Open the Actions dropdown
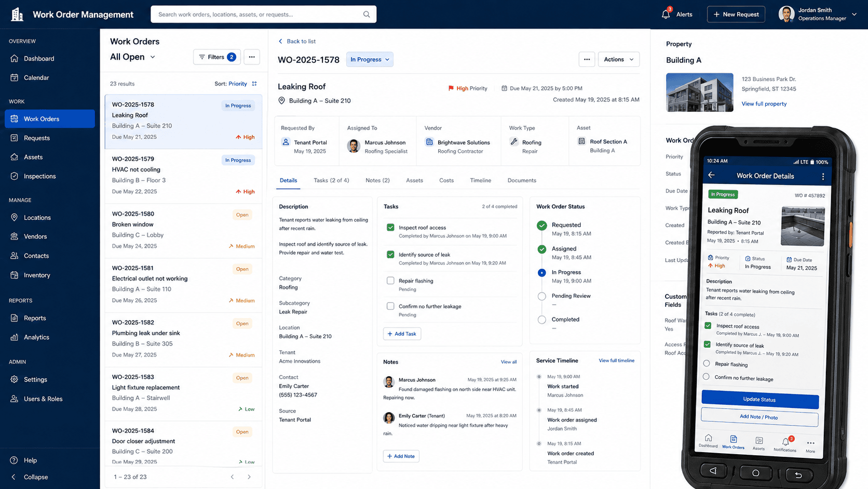The height and width of the screenshot is (489, 868). tap(619, 59)
